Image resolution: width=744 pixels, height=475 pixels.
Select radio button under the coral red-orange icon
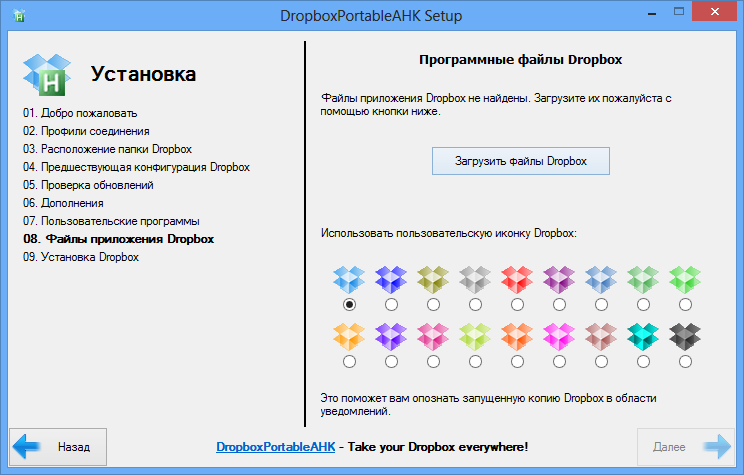(517, 362)
